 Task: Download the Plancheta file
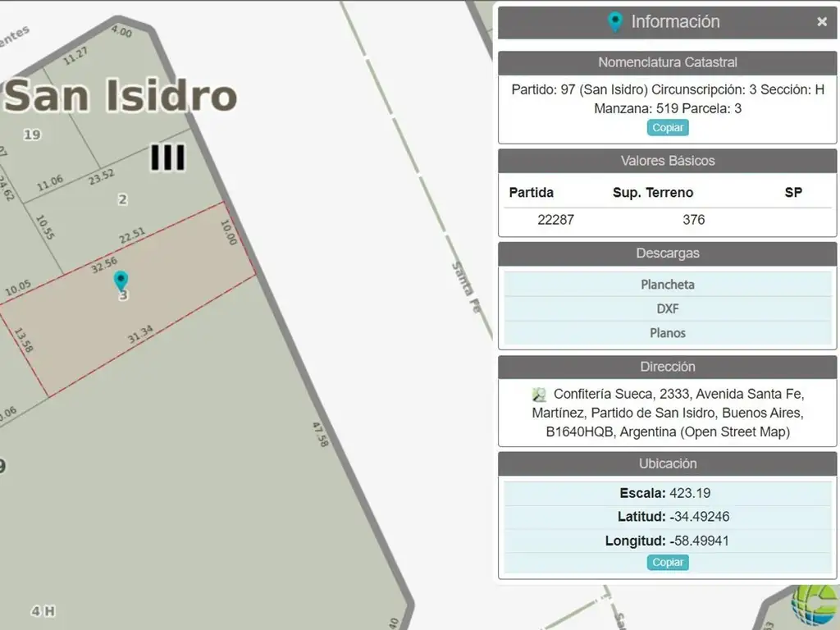point(668,285)
